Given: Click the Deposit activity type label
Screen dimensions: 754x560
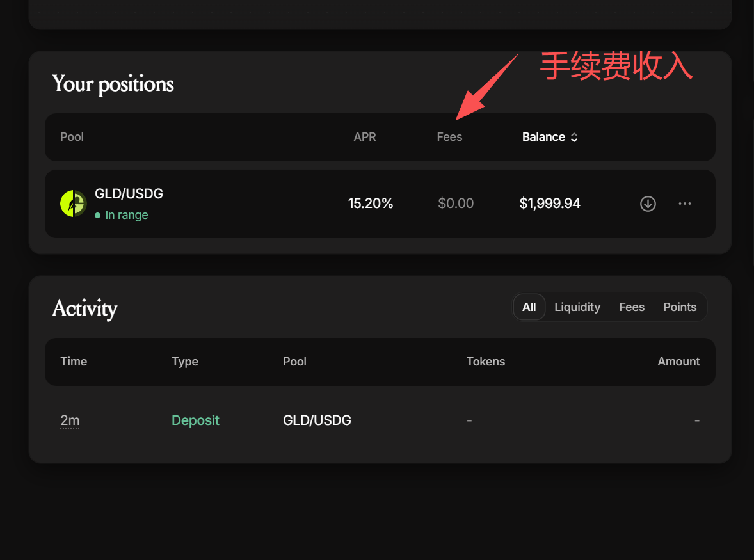Looking at the screenshot, I should [x=195, y=420].
